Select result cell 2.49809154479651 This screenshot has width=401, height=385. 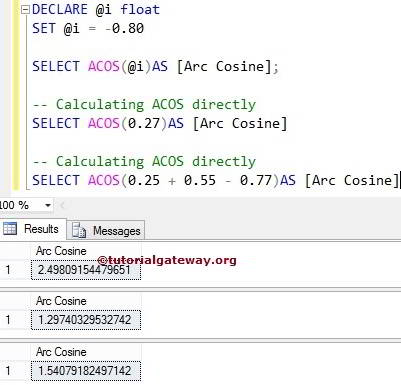[86, 270]
